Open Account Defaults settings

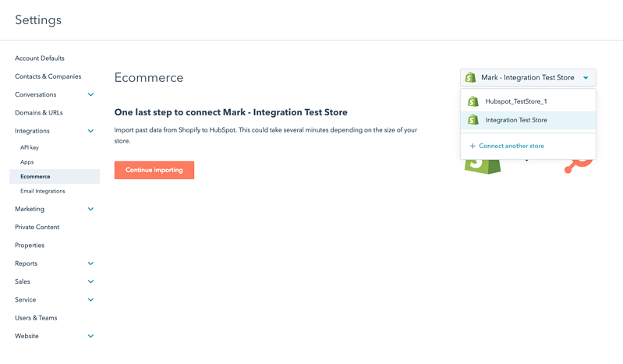[40, 58]
